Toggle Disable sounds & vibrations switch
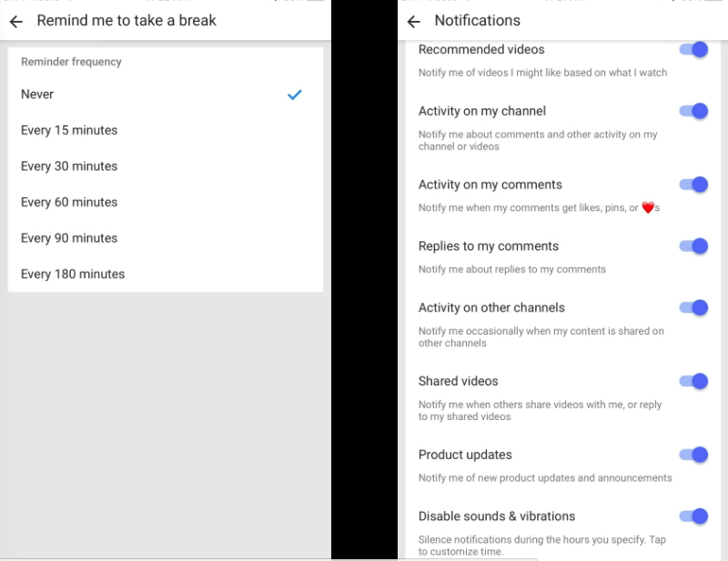This screenshot has width=728, height=561. (x=693, y=516)
